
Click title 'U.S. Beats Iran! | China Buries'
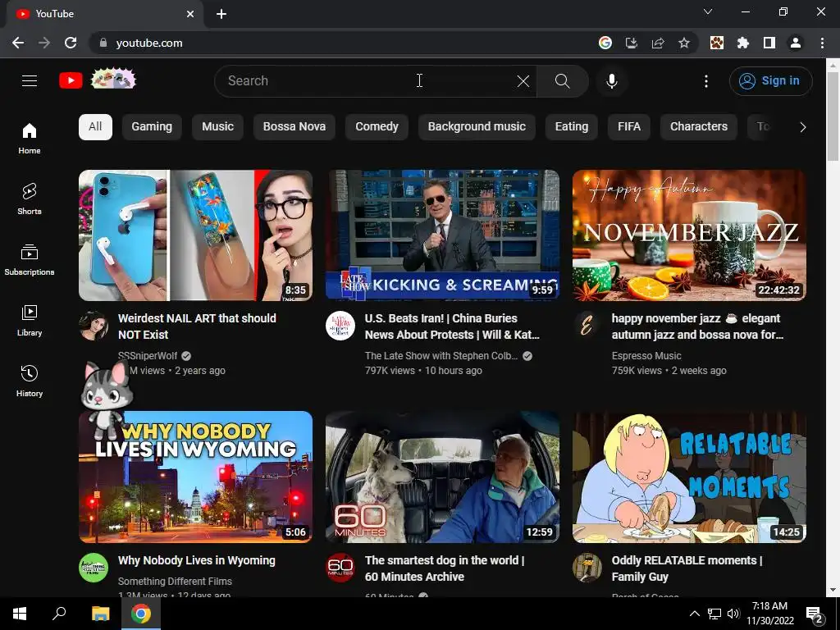click(452, 326)
